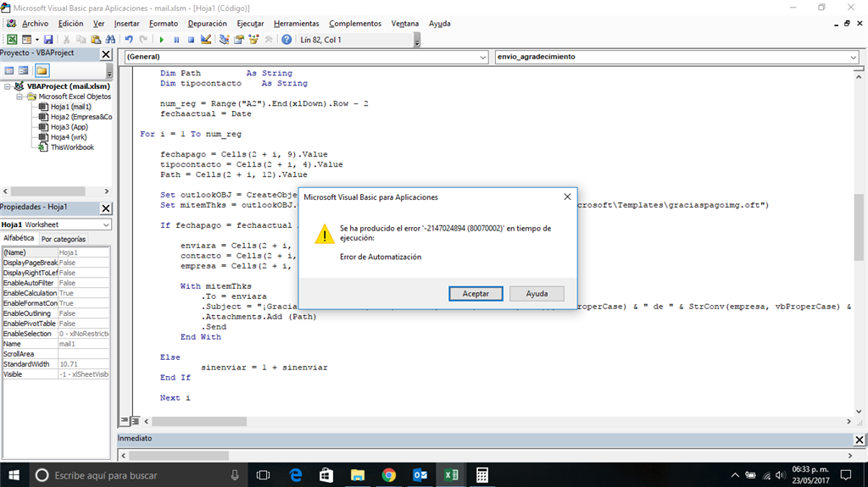
Task: Run the macro with green play icon
Action: pyautogui.click(x=162, y=39)
